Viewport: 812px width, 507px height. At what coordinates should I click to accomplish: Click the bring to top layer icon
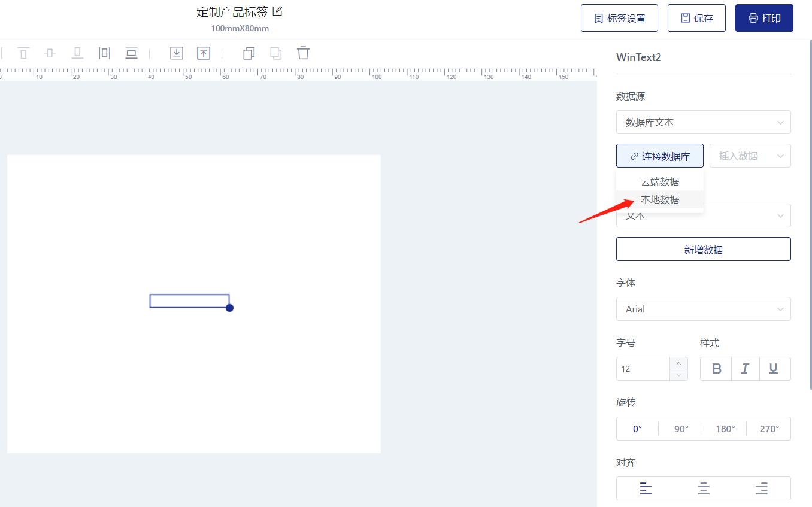tap(204, 53)
